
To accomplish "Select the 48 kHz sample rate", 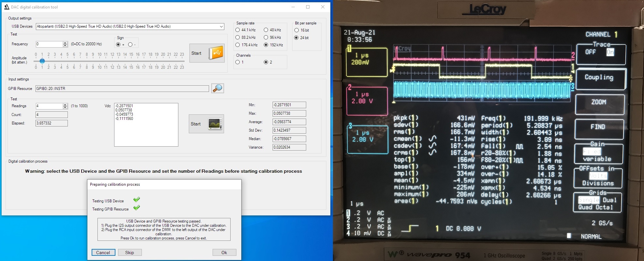I will 266,30.
